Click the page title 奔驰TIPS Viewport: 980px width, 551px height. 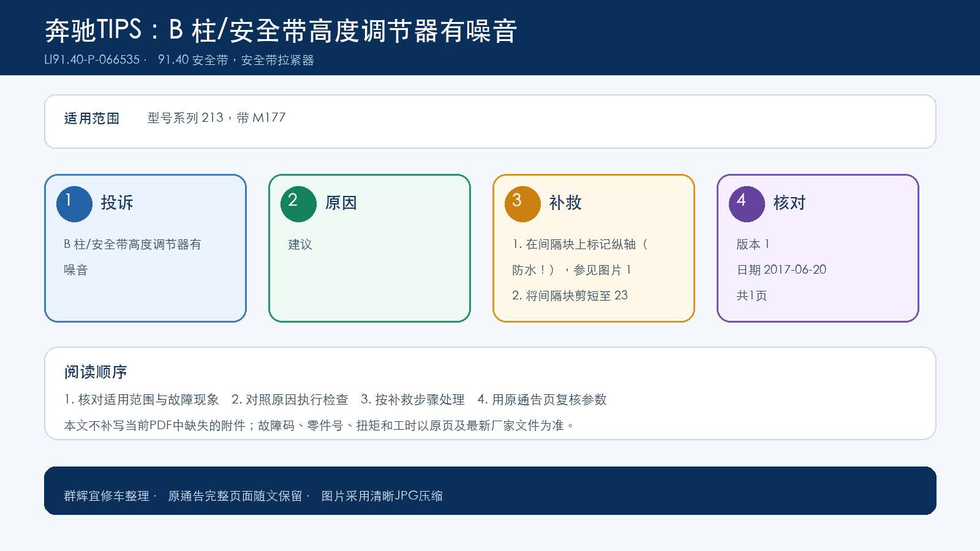281,31
